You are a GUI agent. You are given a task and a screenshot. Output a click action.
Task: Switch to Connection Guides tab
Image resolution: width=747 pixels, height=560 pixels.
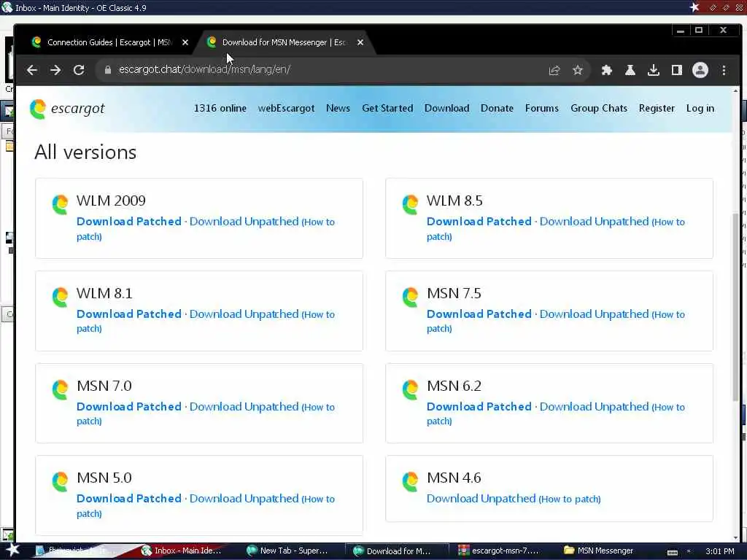109,42
